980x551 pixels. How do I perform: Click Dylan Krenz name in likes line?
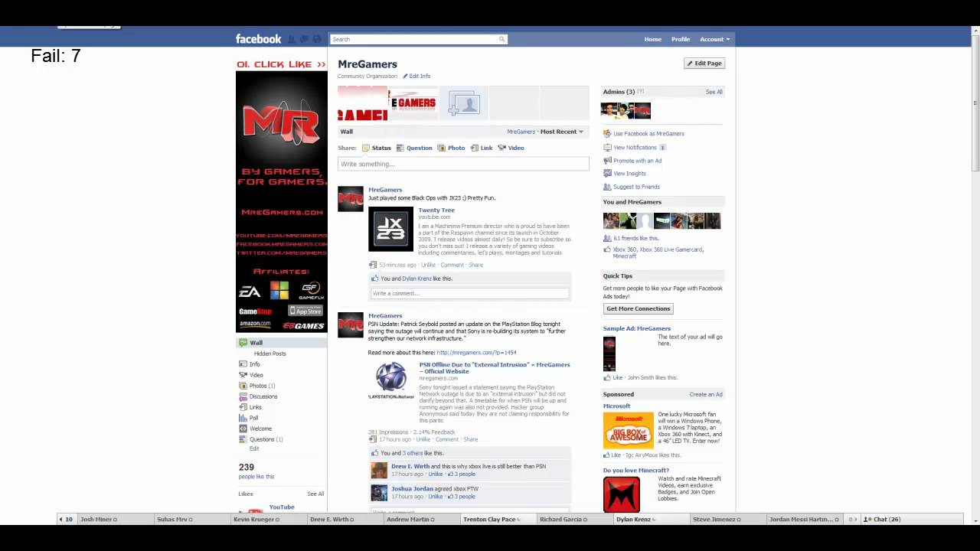(416, 279)
